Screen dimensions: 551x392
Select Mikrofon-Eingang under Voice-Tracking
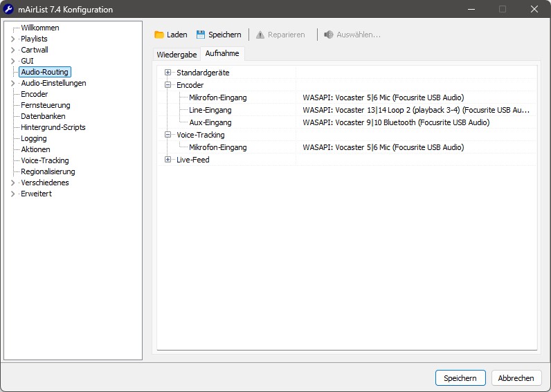tap(217, 147)
